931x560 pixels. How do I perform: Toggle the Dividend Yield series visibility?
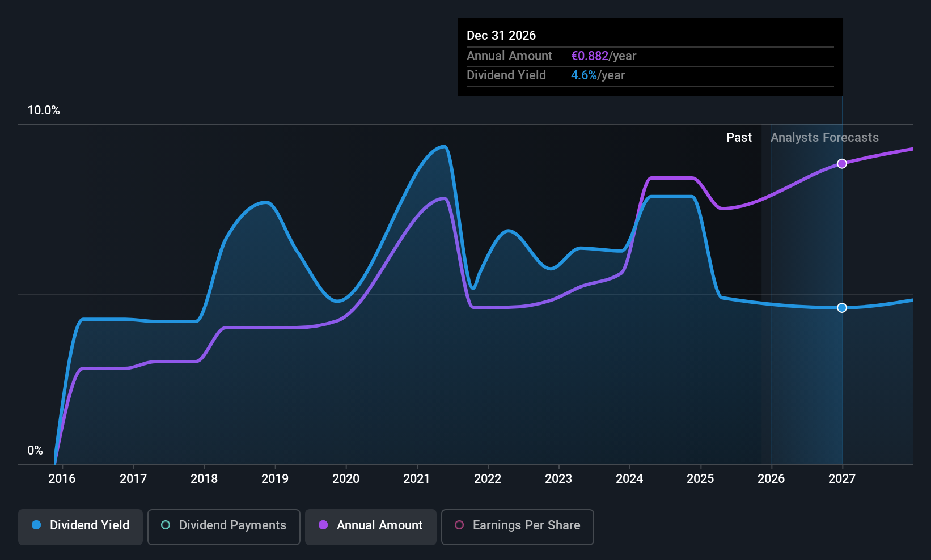click(x=80, y=527)
